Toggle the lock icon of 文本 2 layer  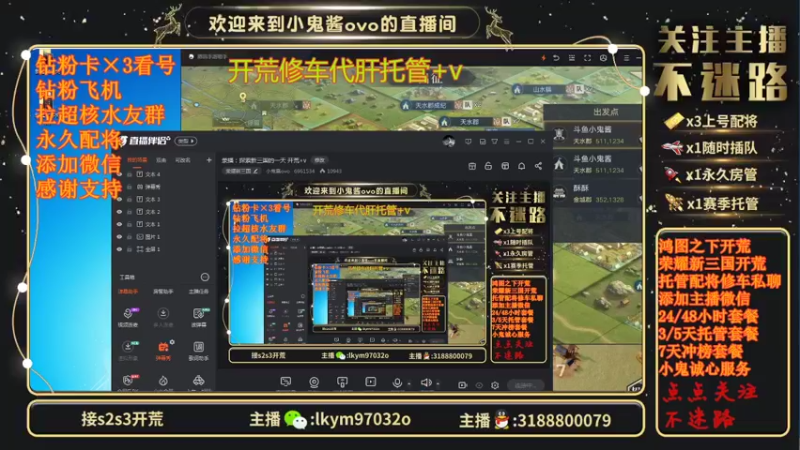130,212
